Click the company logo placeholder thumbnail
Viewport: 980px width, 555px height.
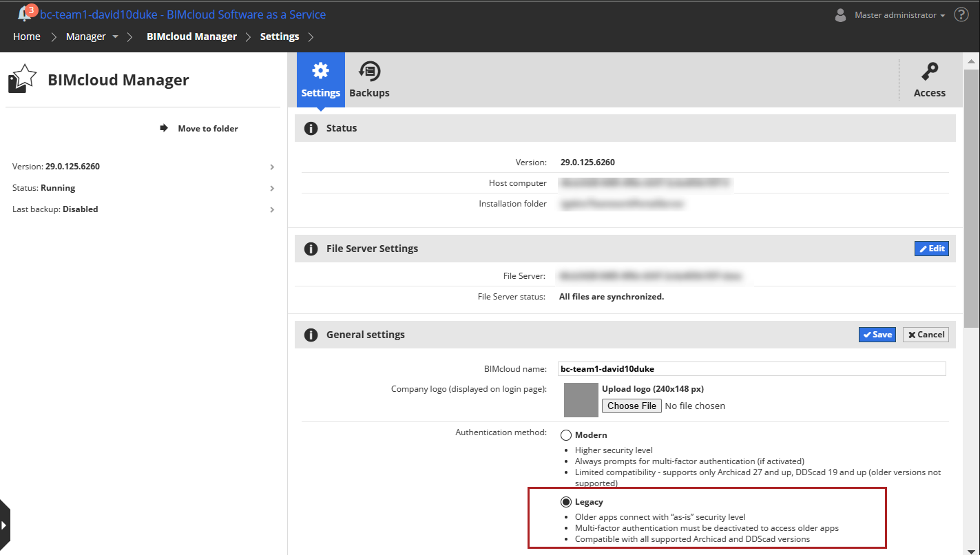(x=581, y=400)
